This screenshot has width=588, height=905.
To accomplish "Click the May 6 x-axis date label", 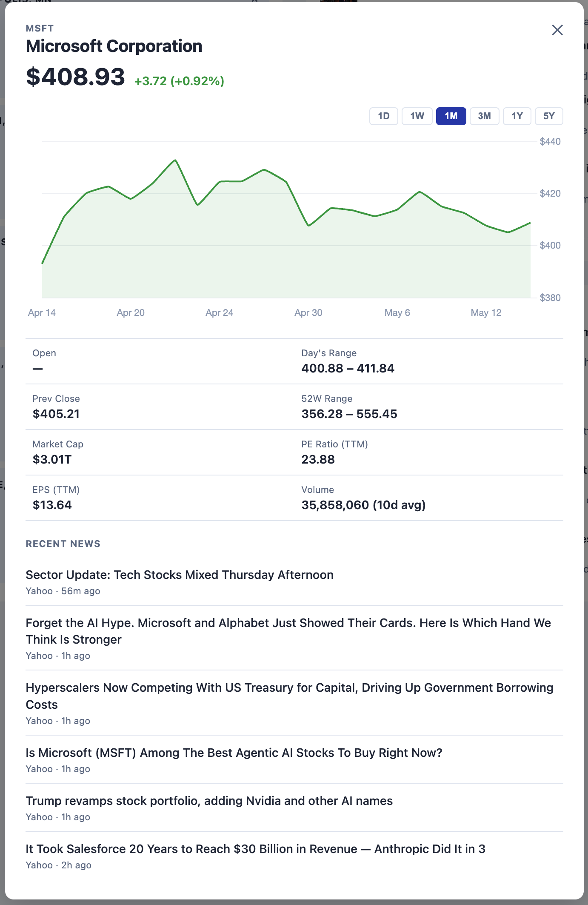I will [x=397, y=312].
